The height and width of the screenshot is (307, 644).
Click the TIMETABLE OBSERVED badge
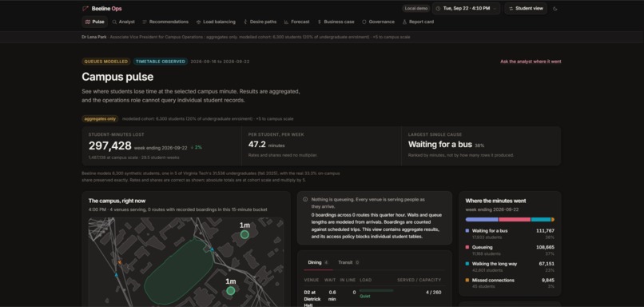click(x=160, y=62)
